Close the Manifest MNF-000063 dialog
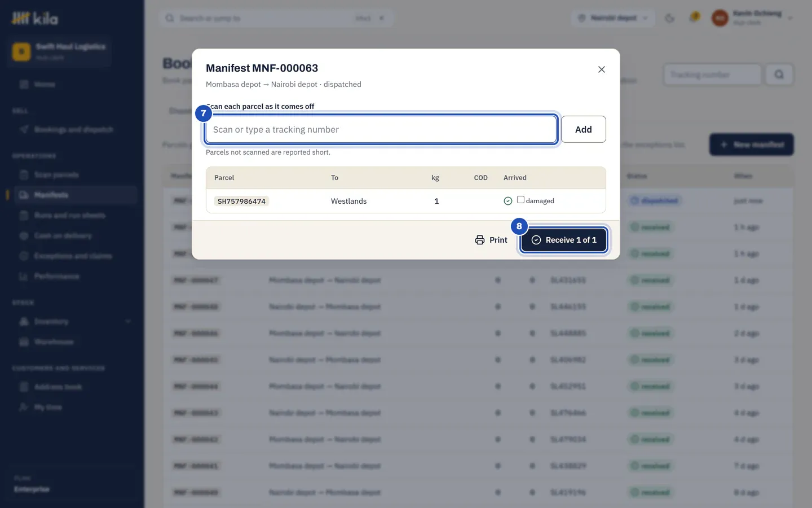Image resolution: width=812 pixels, height=508 pixels. click(x=602, y=69)
